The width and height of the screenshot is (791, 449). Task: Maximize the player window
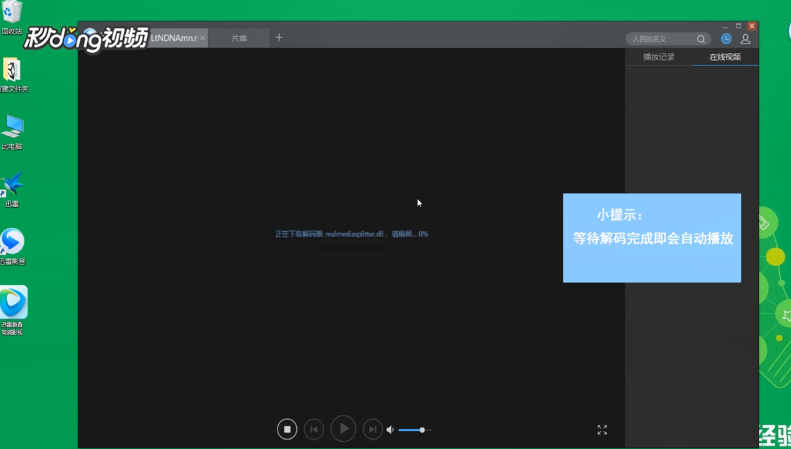pos(739,26)
